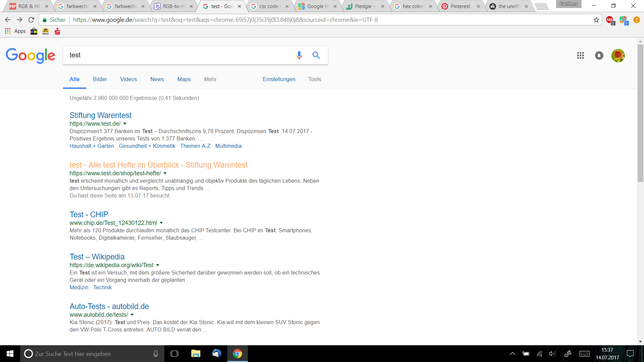Open the Google Apps grid
Image resolution: width=644 pixels, height=362 pixels.
(581, 55)
